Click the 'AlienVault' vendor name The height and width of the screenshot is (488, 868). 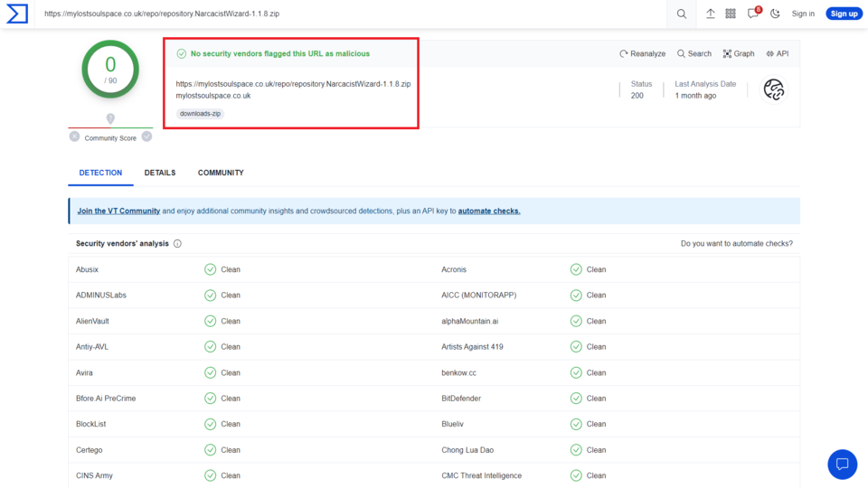(92, 321)
